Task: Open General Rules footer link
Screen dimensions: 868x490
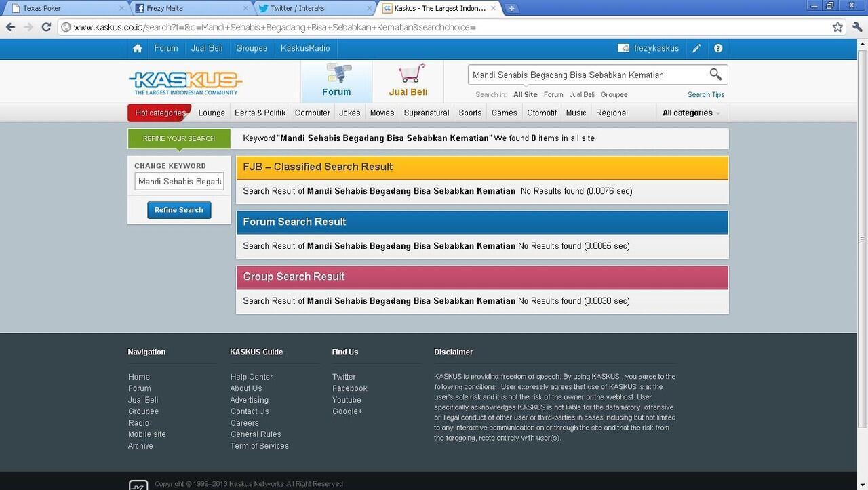Action: [256, 434]
